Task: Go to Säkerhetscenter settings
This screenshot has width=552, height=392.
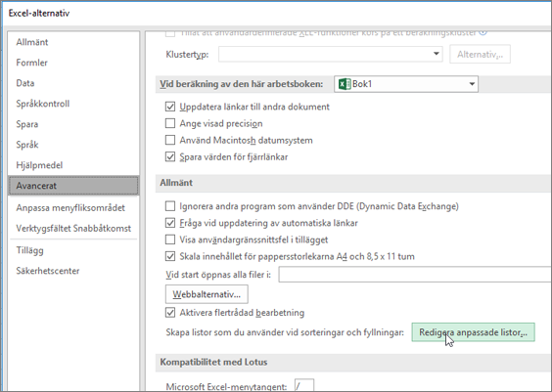Action: pyautogui.click(x=48, y=271)
